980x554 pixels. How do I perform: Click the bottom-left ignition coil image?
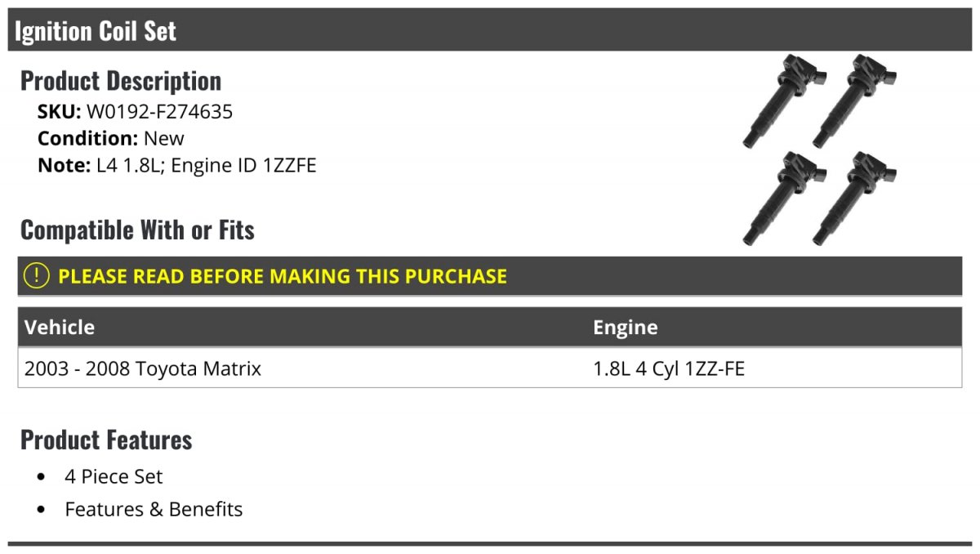tap(785, 198)
